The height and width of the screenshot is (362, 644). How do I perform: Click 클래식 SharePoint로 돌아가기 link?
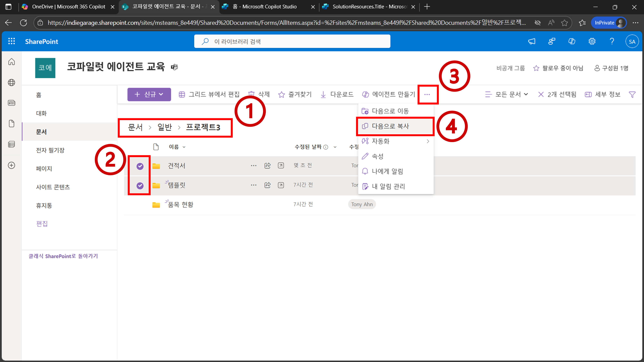point(63,256)
